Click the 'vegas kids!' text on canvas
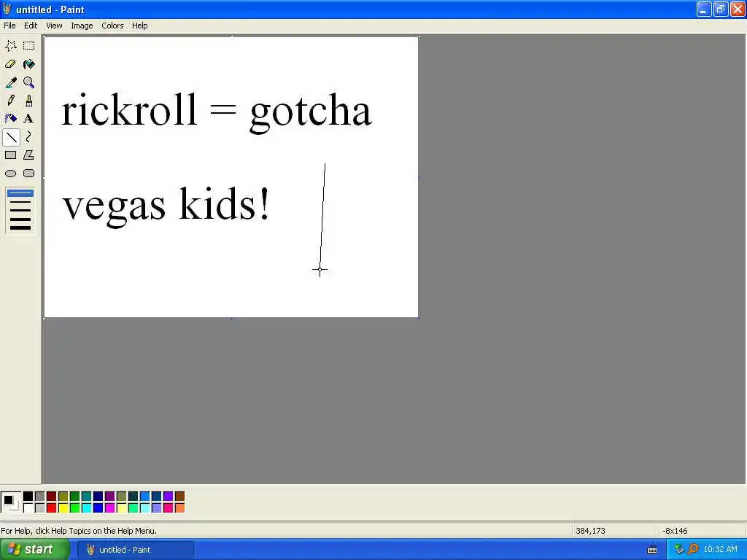This screenshot has width=747, height=560. (166, 206)
